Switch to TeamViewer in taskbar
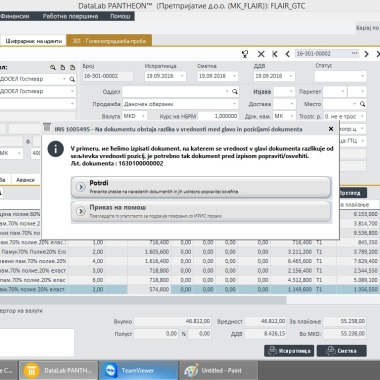The height and width of the screenshot is (380, 380). [139, 370]
